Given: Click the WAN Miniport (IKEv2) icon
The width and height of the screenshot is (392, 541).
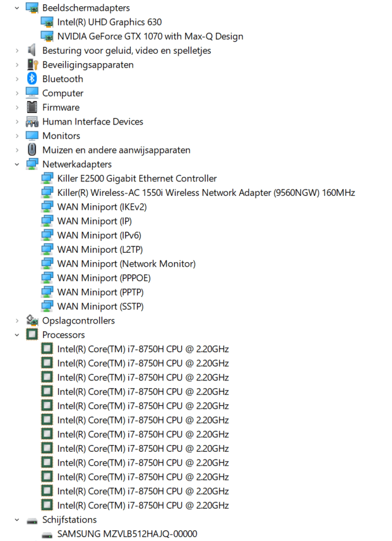Looking at the screenshot, I should click(x=47, y=207).
